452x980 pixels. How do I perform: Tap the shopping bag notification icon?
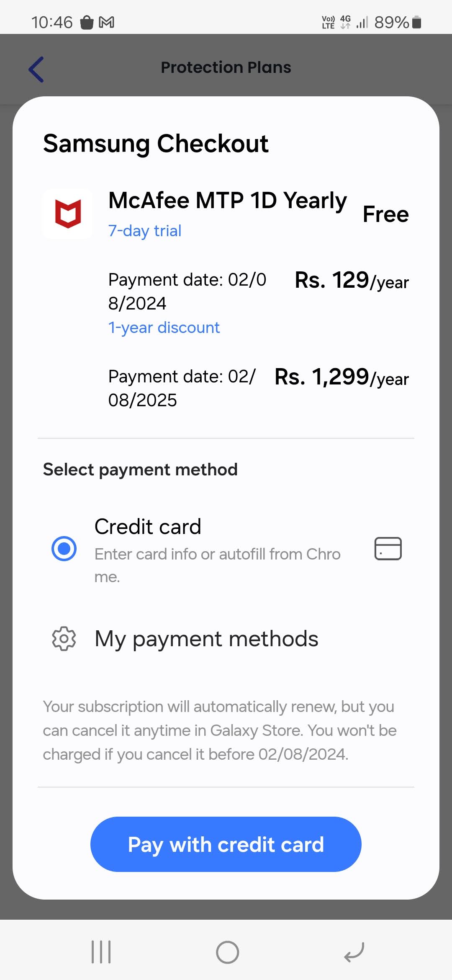87,22
